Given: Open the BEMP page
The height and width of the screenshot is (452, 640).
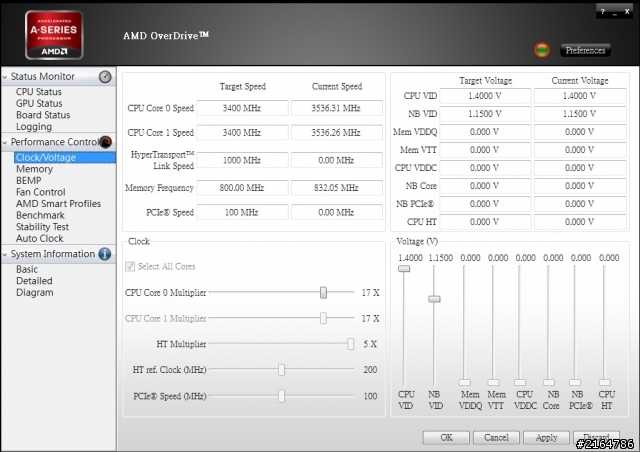Looking at the screenshot, I should pos(29,180).
